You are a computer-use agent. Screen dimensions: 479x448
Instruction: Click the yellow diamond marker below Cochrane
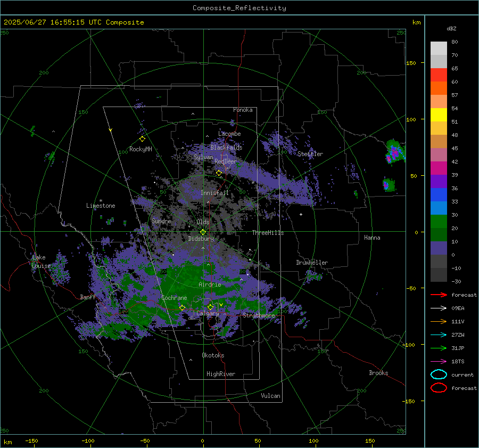[x=183, y=308]
